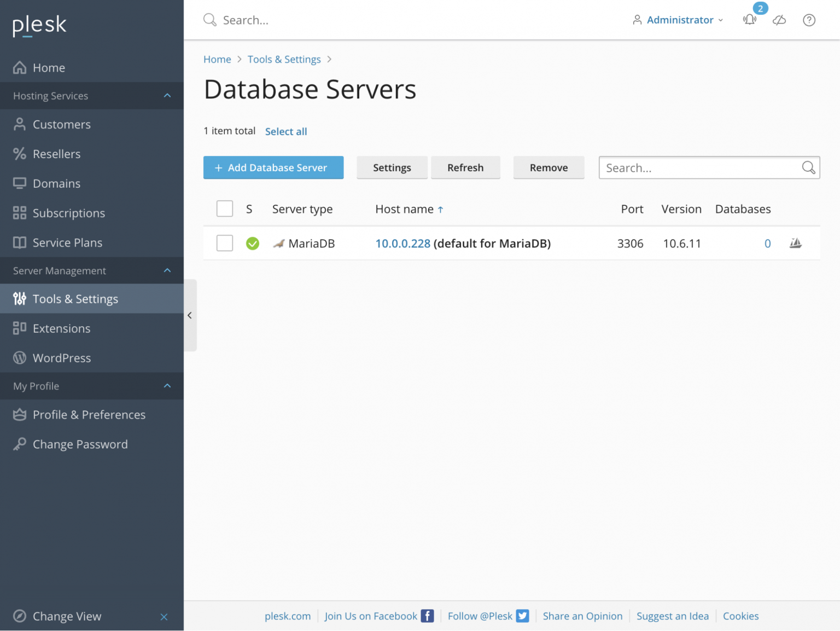The height and width of the screenshot is (631, 840).
Task: Navigate to Extensions in the sidebar
Action: click(61, 328)
